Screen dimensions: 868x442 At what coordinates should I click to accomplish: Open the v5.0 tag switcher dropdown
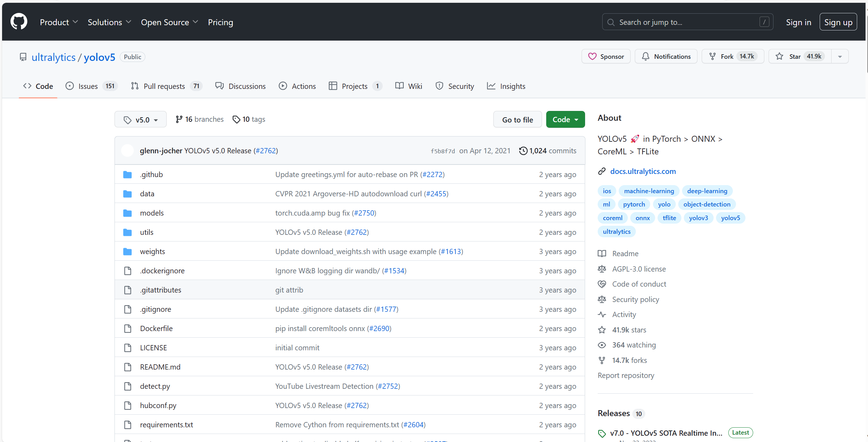140,120
